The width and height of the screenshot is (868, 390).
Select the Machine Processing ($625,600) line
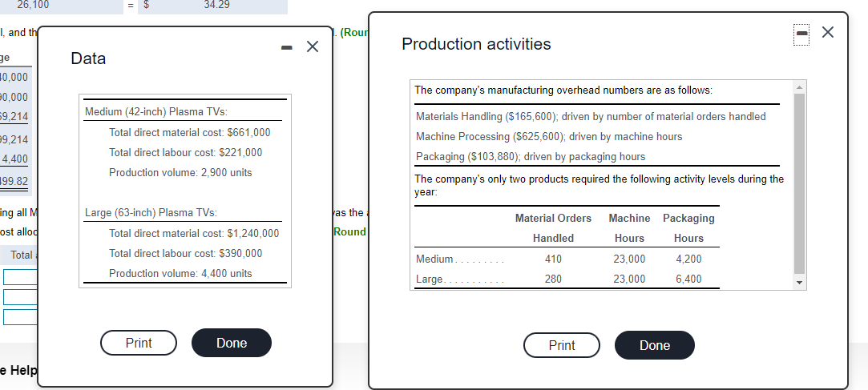click(x=549, y=137)
